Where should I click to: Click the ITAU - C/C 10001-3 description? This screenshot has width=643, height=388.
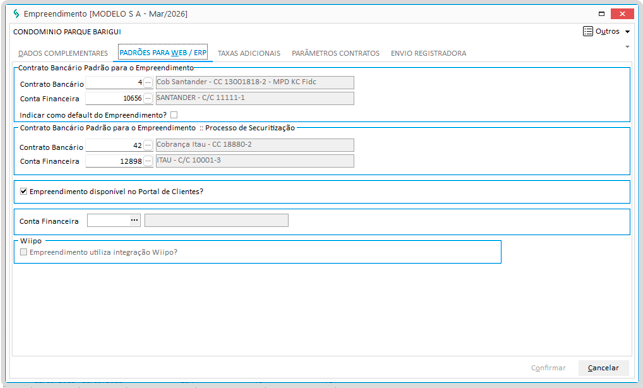255,161
